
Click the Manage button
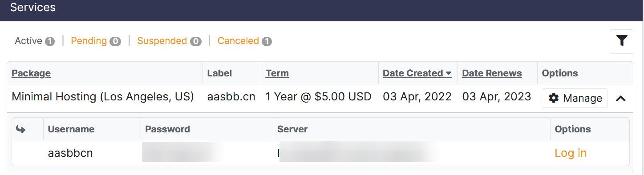(575, 98)
